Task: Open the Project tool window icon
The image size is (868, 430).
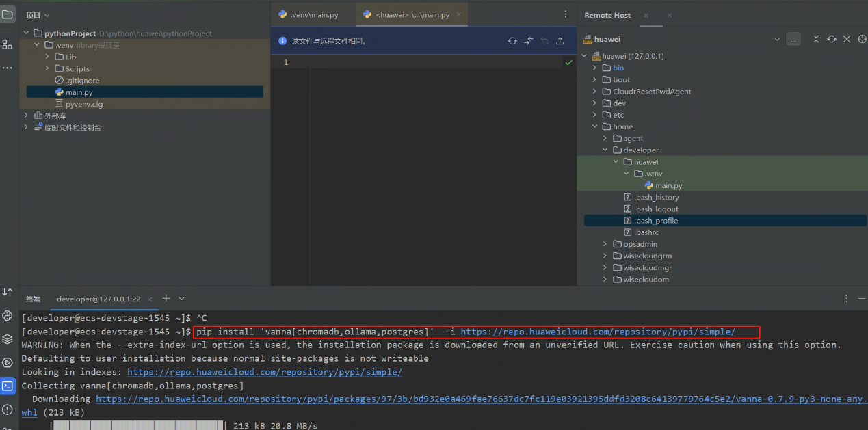Action: coord(8,14)
